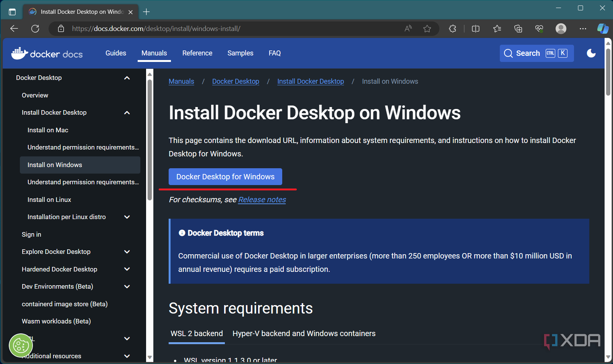This screenshot has width=613, height=364.
Task: Open cookie preferences icon
Action: pyautogui.click(x=21, y=346)
